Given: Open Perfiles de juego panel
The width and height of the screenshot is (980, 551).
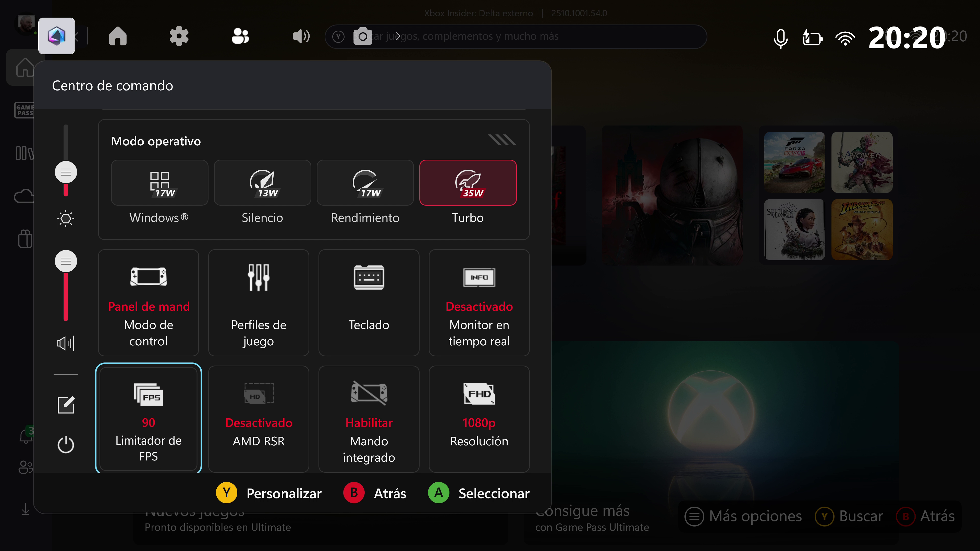Looking at the screenshot, I should click(258, 302).
